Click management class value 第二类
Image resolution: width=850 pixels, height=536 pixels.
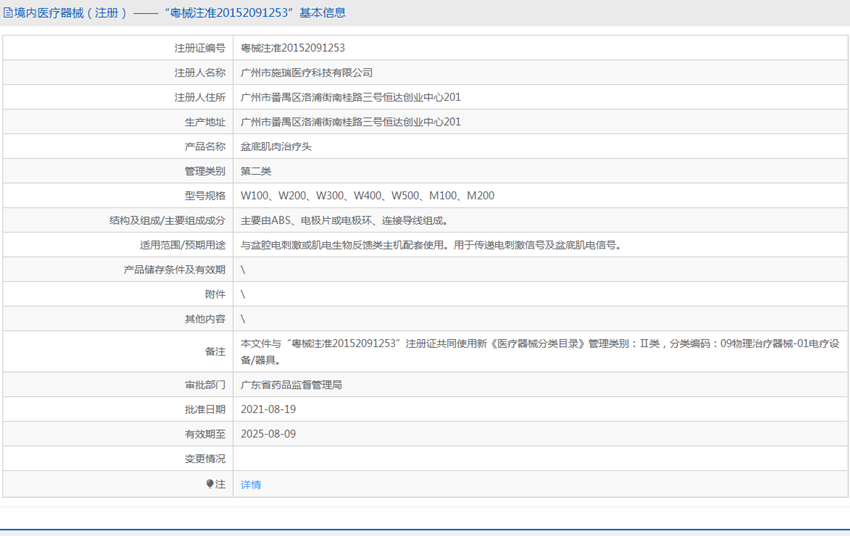pyautogui.click(x=256, y=171)
